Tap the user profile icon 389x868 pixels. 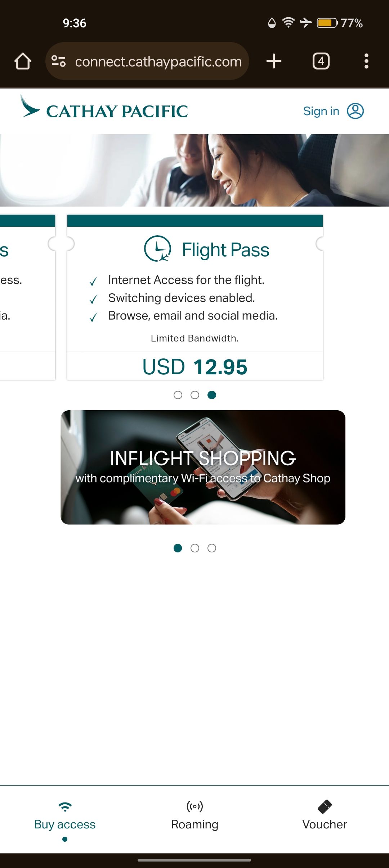click(355, 111)
